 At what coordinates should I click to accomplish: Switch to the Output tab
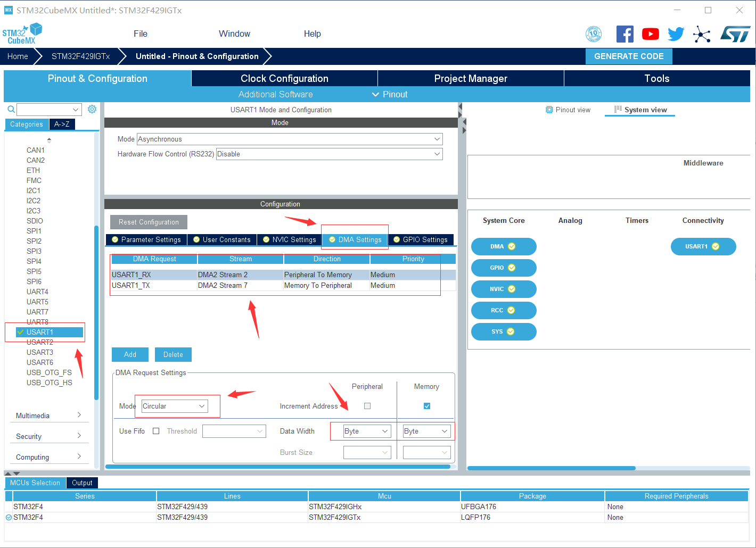click(x=82, y=483)
